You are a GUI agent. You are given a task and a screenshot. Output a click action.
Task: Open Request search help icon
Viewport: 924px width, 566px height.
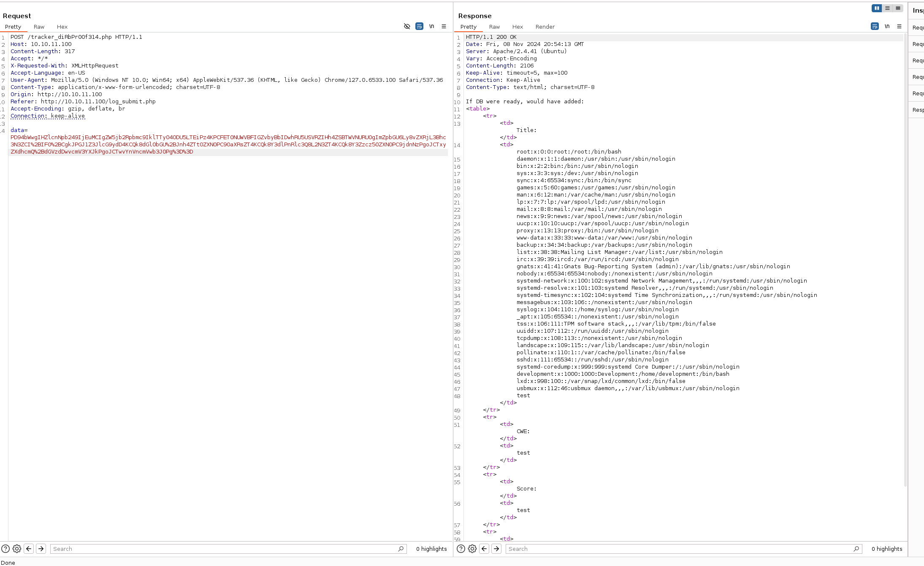5,549
